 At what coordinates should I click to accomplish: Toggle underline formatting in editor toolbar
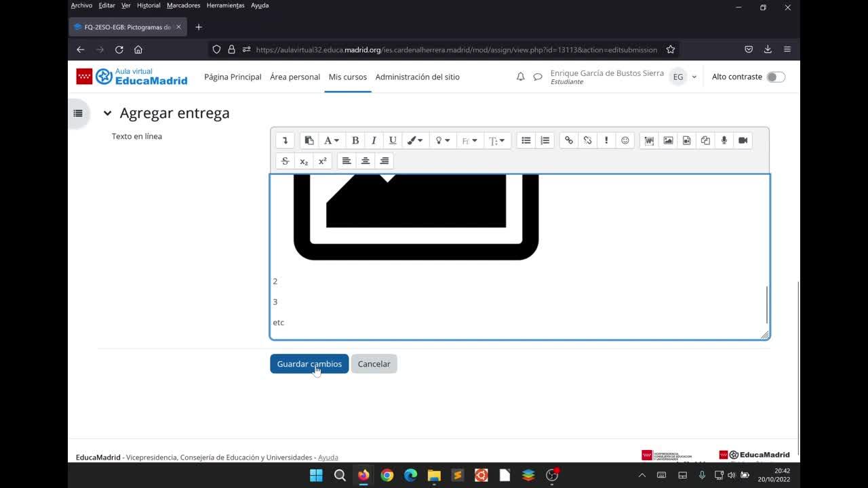[392, 140]
